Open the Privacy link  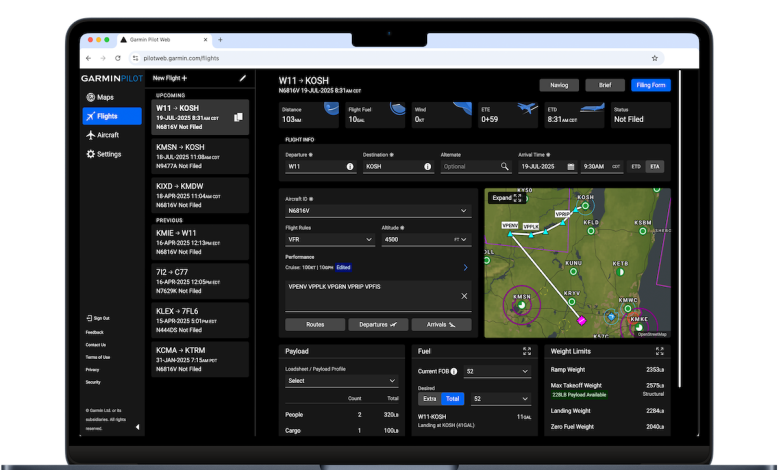point(92,370)
